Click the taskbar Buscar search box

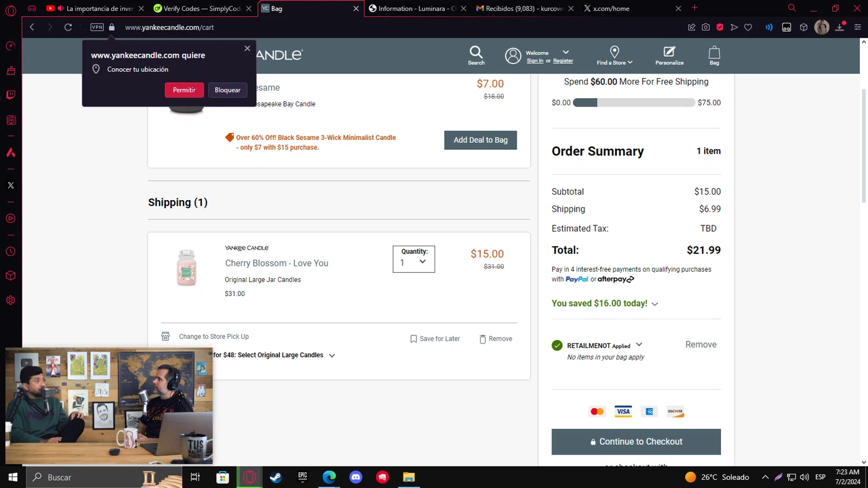104,477
